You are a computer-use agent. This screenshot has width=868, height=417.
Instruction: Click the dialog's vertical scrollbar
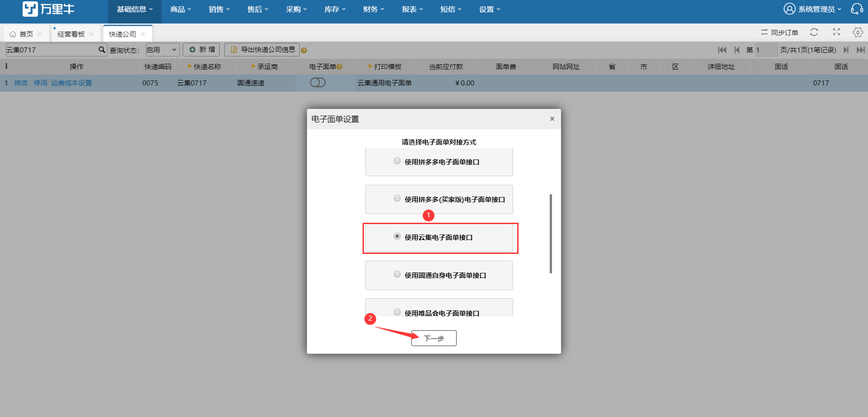551,234
